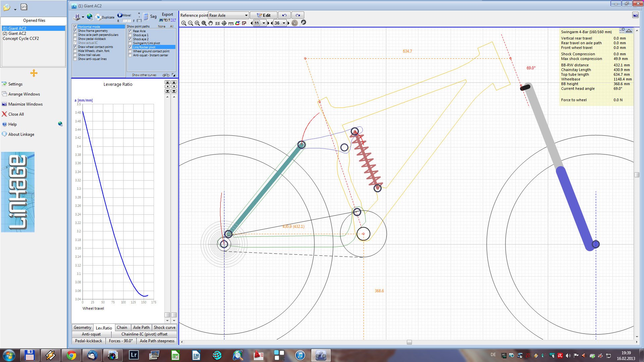Viewport: 644px width, 362px height.
Task: Click the globe icon next to Help
Action: coord(60,124)
